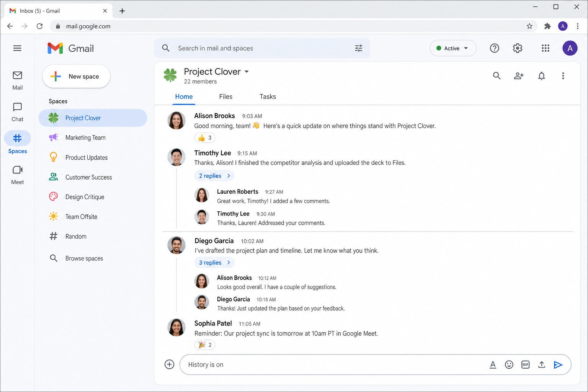Select Spaces in the left rail

17,143
